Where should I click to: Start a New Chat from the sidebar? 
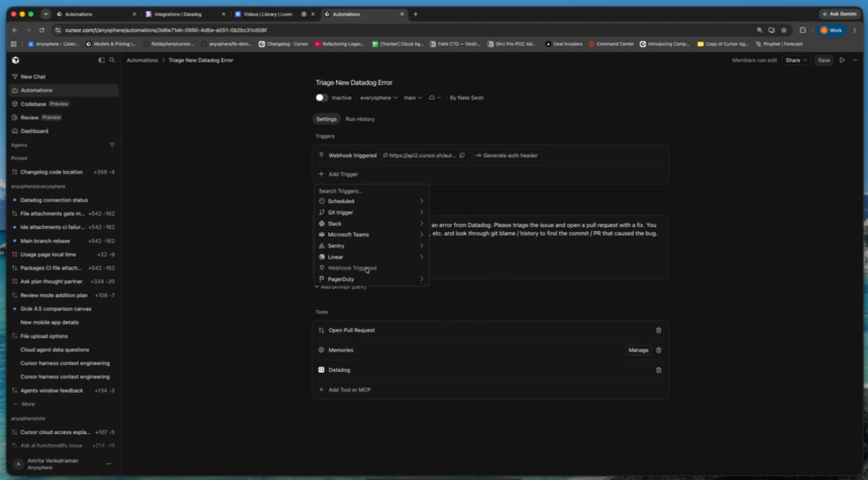pos(64,77)
